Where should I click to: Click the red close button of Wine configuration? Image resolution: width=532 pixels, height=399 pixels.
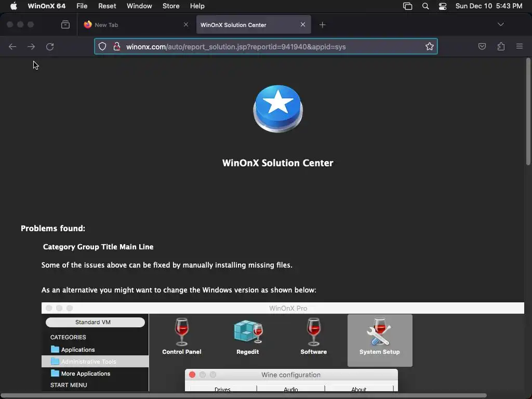(192, 375)
